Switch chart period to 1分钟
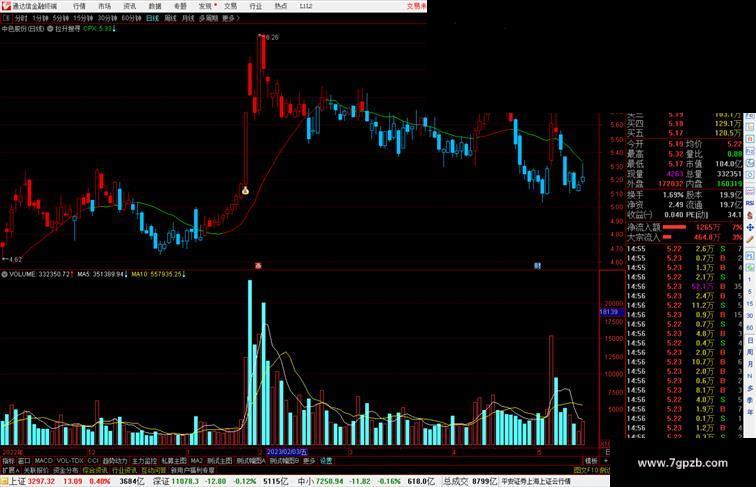This screenshot has width=756, height=487. (x=40, y=18)
